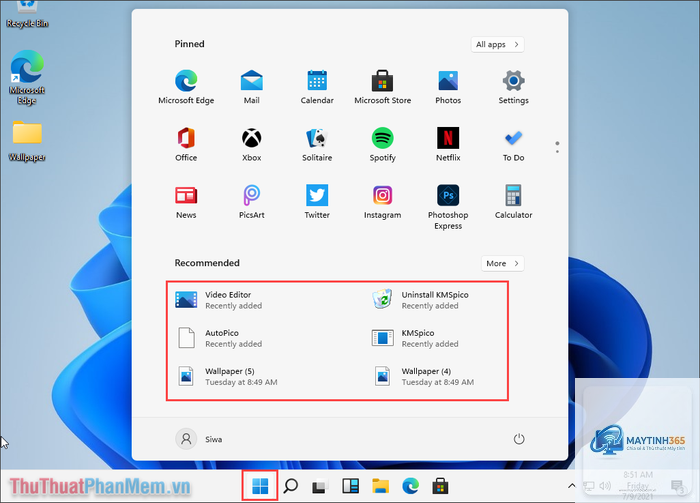Open Spotify

pyautogui.click(x=383, y=144)
